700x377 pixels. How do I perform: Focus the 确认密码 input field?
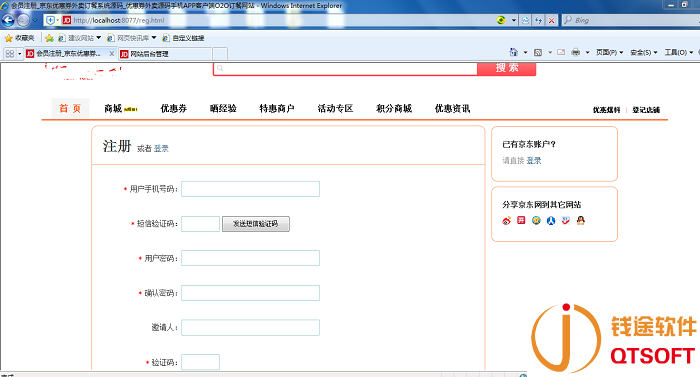tap(250, 293)
